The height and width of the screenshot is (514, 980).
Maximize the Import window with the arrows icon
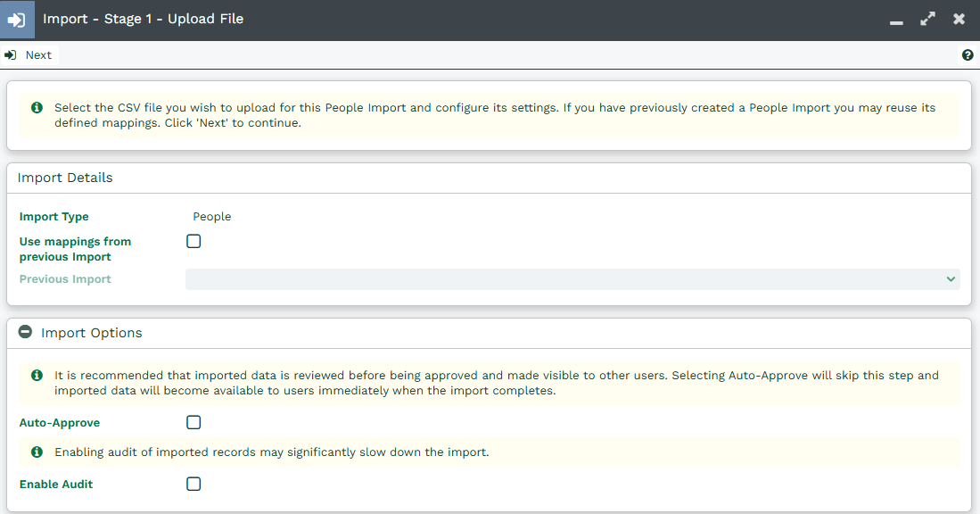(x=927, y=19)
